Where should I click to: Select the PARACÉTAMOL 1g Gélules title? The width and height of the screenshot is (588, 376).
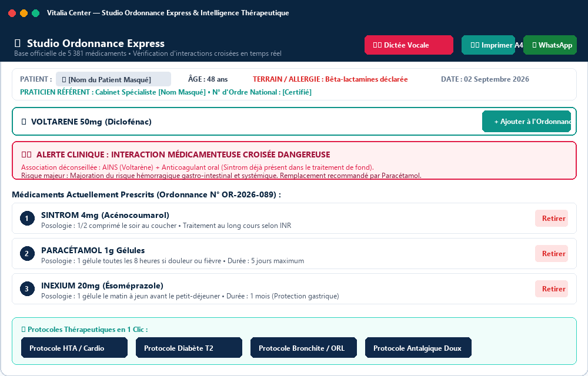pyautogui.click(x=93, y=250)
